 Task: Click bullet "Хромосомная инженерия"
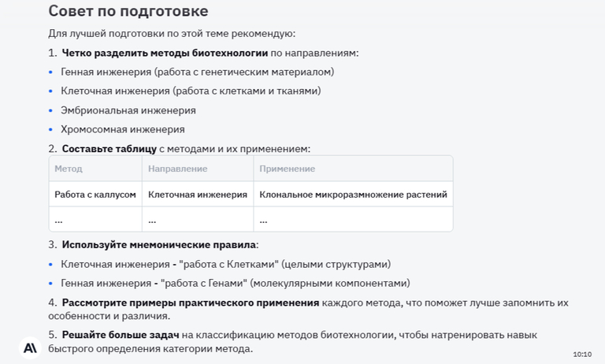pyautogui.click(x=122, y=129)
